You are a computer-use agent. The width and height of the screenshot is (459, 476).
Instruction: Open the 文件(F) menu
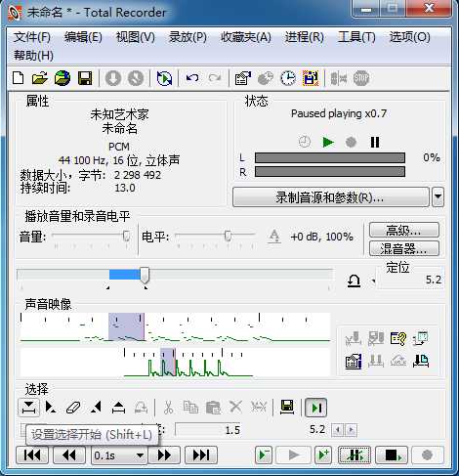tap(32, 37)
